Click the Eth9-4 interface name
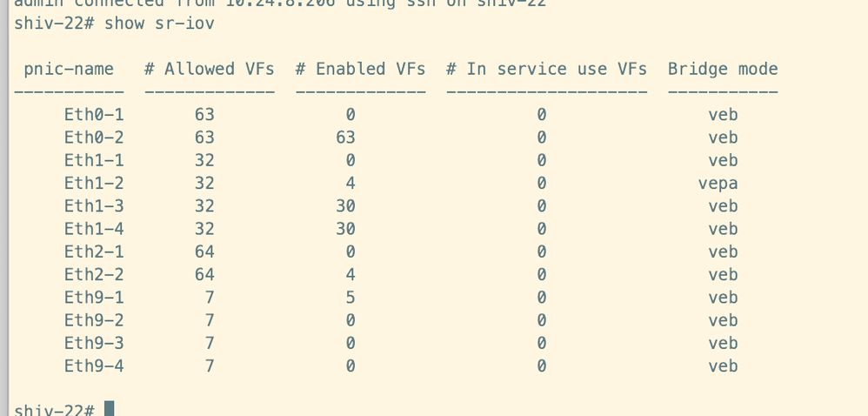This screenshot has height=416, width=868. [94, 366]
